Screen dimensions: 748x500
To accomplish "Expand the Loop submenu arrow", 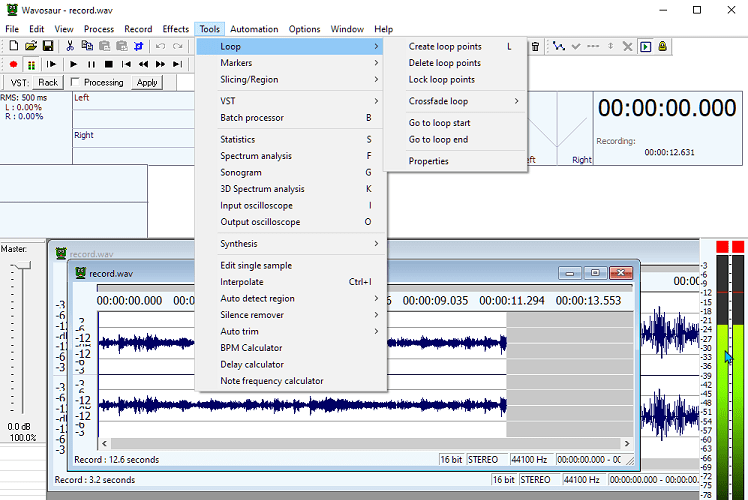I will coord(376,46).
